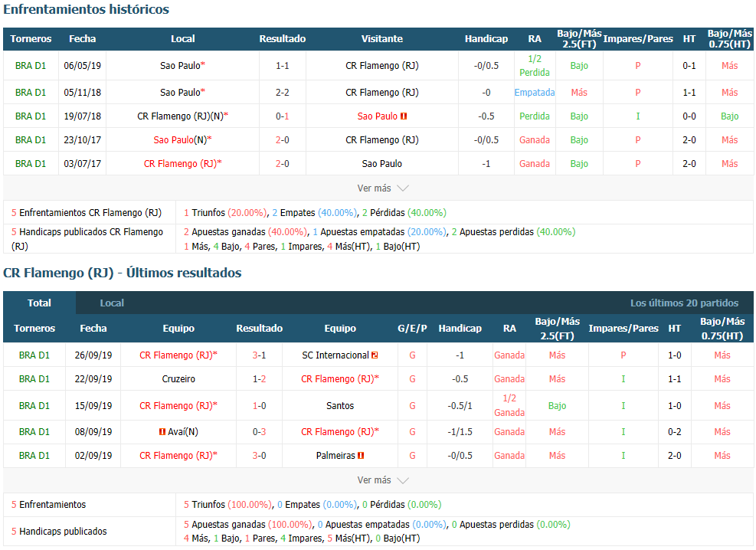
Task: Click red card icon next to Avaí(N)
Action: (162, 432)
